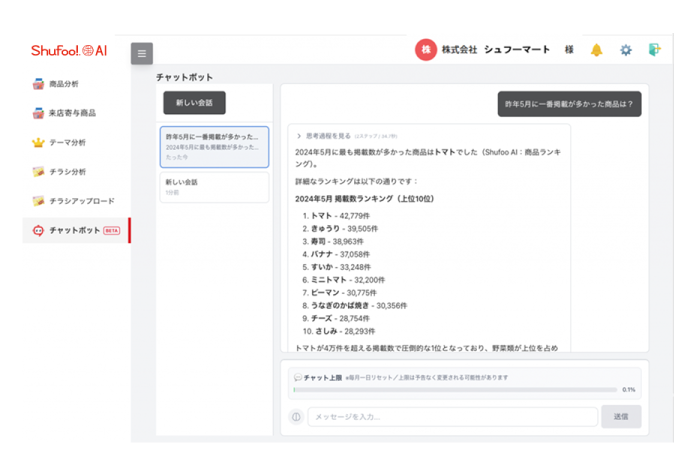Screen dimensions: 696x476
Task: Select テーマ分析 sidebar item
Action: [x=66, y=142]
